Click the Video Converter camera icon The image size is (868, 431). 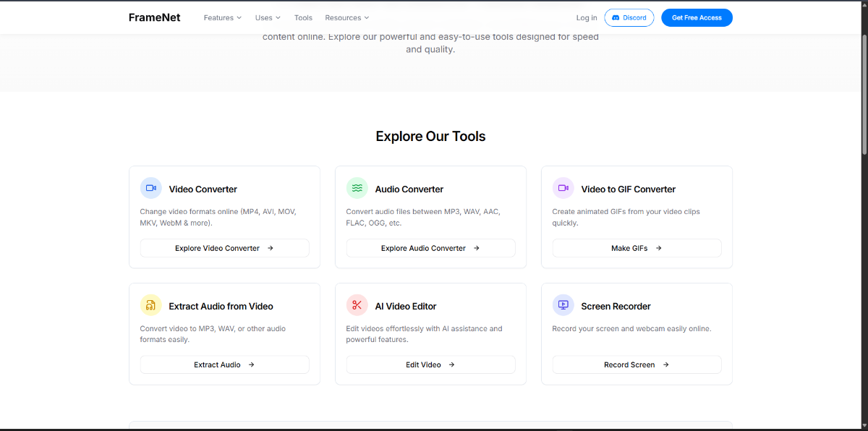150,188
